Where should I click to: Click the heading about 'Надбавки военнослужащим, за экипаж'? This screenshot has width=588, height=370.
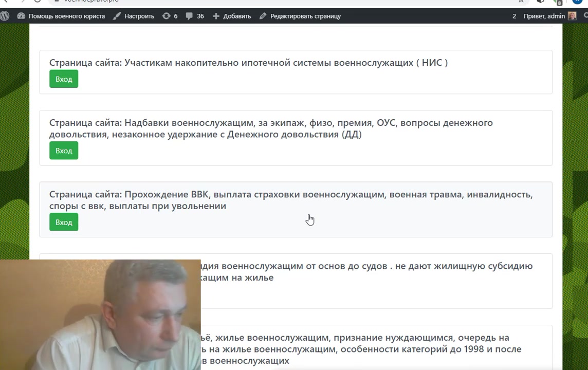coord(271,128)
